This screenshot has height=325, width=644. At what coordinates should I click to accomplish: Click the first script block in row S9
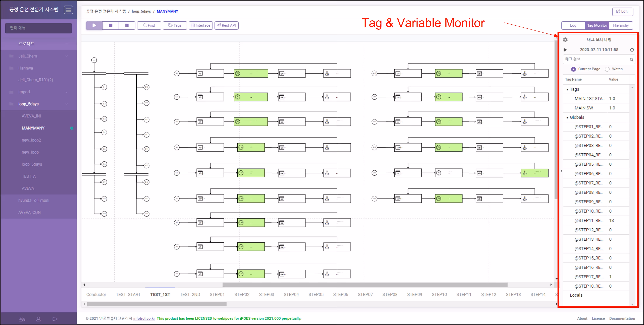tap(210, 274)
